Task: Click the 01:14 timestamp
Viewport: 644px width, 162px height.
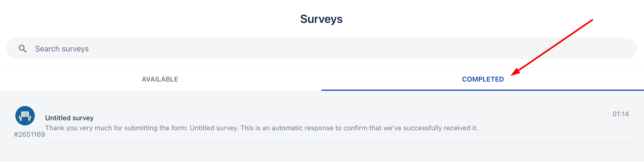Action: (x=621, y=114)
